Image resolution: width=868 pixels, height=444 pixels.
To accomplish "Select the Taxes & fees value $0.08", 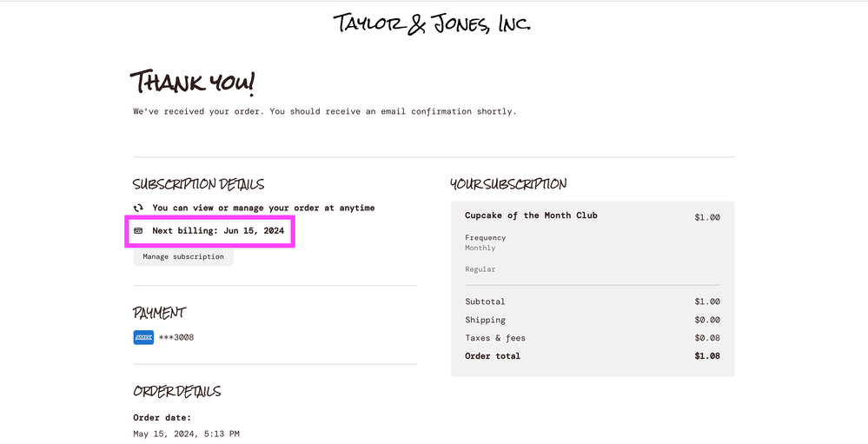I will 707,338.
